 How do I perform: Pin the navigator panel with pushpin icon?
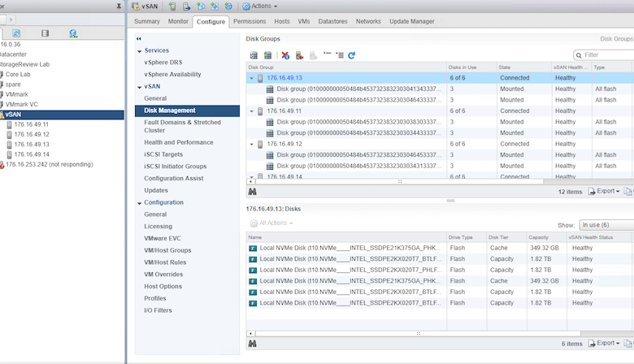119,6
